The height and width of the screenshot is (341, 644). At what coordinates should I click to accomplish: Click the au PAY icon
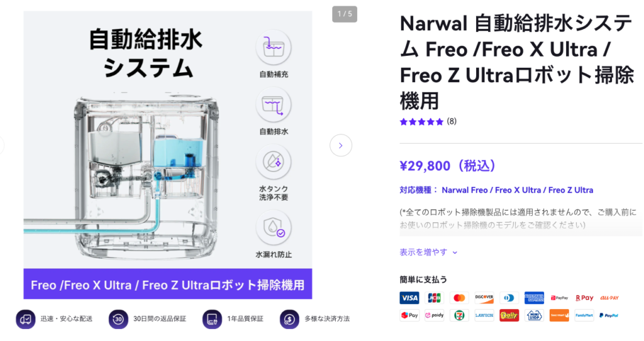pos(609,298)
